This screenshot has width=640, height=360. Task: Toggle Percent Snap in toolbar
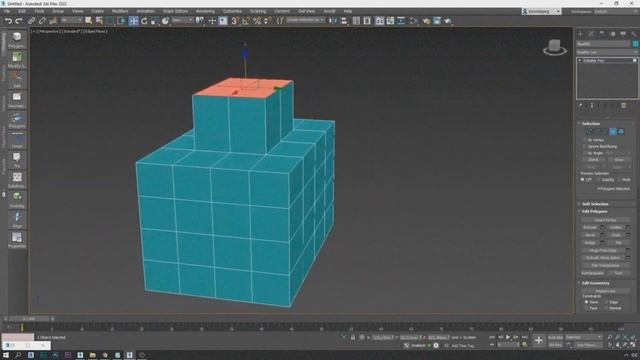point(257,20)
